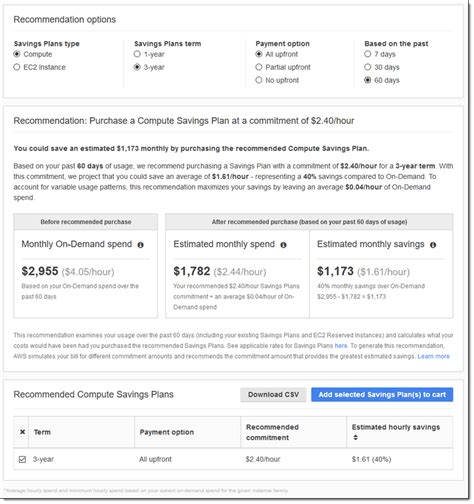Image resolution: width=474 pixels, height=504 pixels.
Task: Click the X deselect-all icon in table header
Action: pyautogui.click(x=22, y=432)
